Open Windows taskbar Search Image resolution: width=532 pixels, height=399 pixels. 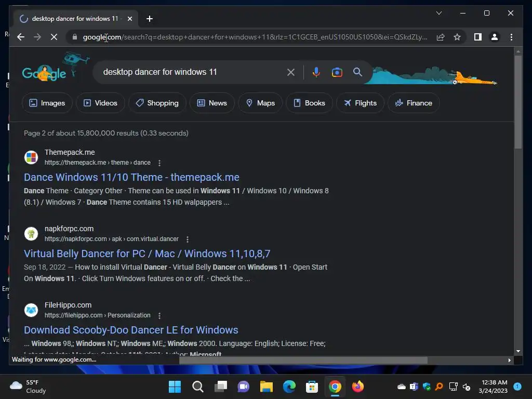point(197,387)
